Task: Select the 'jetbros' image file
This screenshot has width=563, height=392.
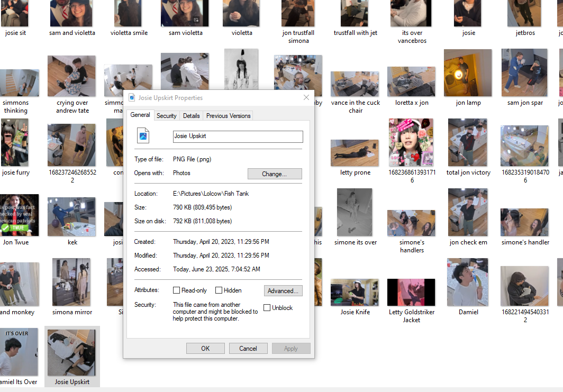Action: pyautogui.click(x=524, y=13)
